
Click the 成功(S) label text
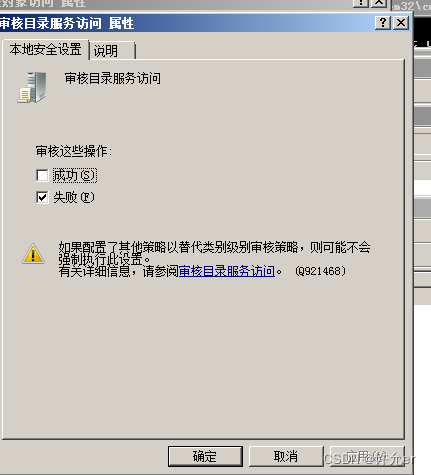click(75, 175)
